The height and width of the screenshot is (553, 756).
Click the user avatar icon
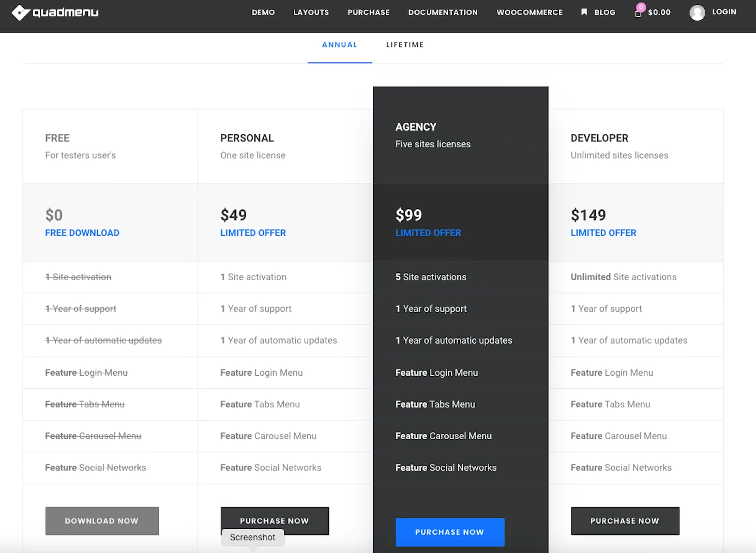click(x=697, y=12)
